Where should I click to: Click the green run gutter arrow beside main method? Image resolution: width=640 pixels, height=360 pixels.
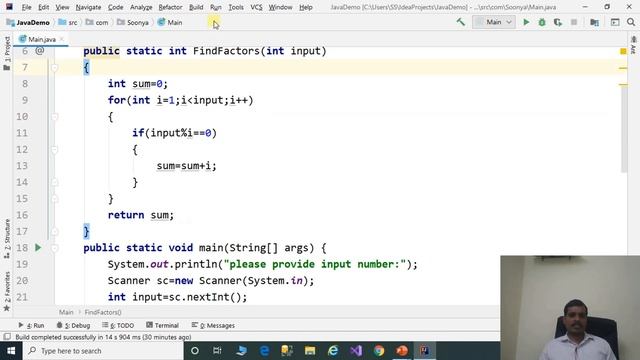coord(38,247)
